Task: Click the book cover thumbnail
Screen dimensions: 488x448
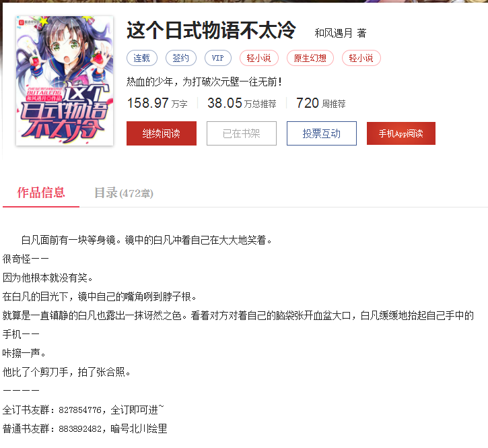Action: pos(65,81)
